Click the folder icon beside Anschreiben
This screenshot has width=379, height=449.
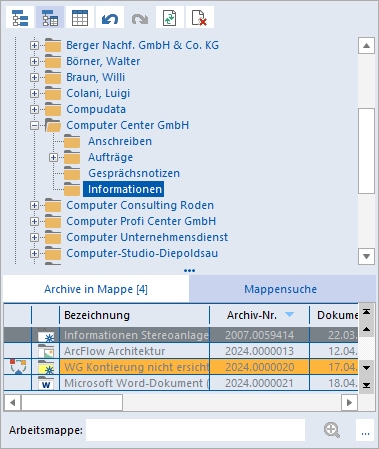coord(72,141)
